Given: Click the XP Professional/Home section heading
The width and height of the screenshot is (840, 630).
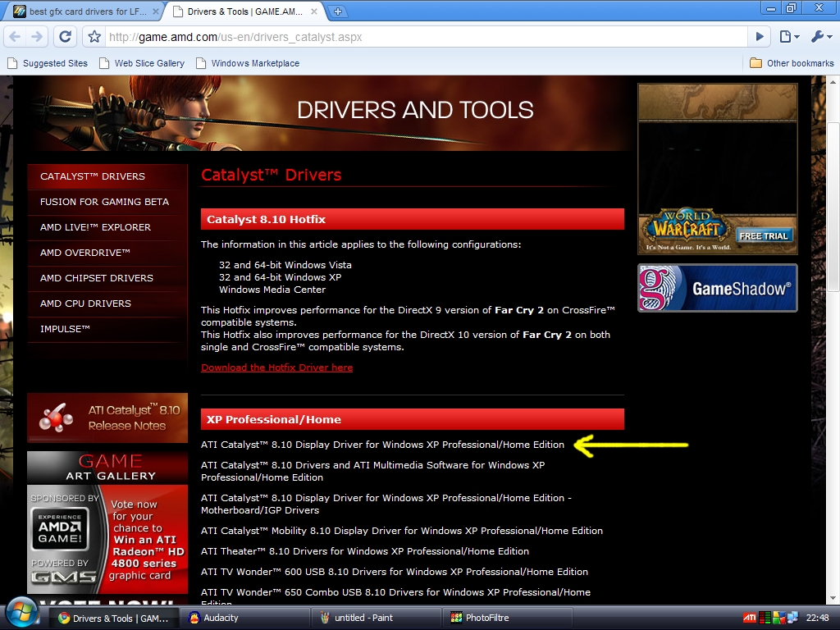Looking at the screenshot, I should (x=413, y=419).
